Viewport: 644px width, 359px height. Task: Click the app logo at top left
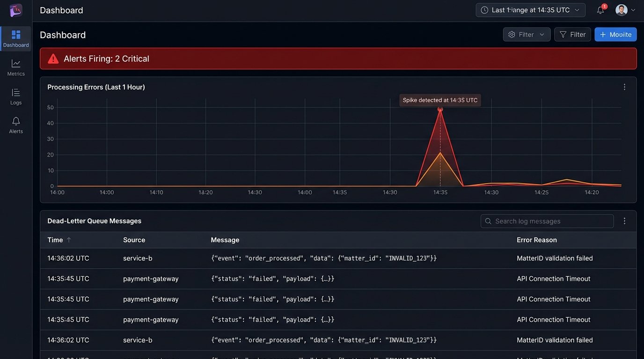tap(15, 10)
